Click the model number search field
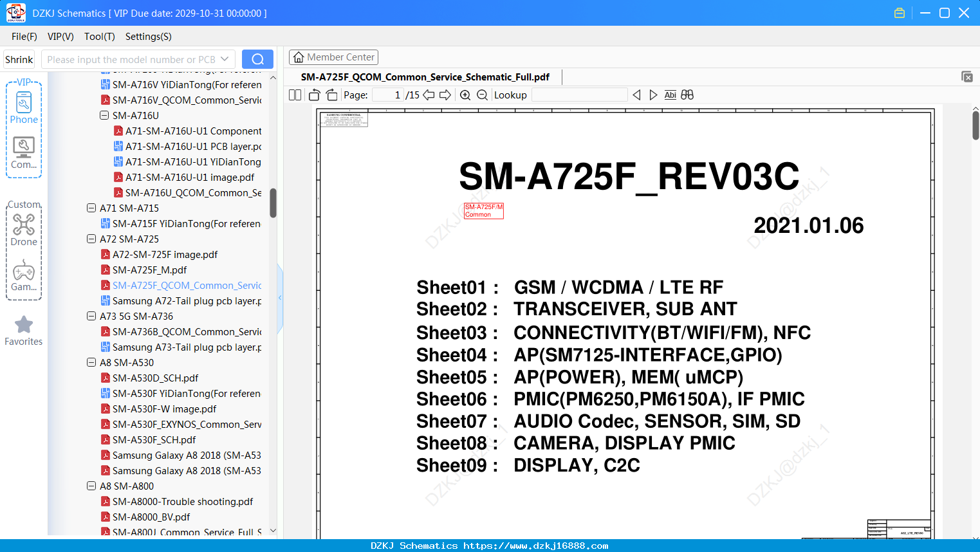 [x=132, y=59]
